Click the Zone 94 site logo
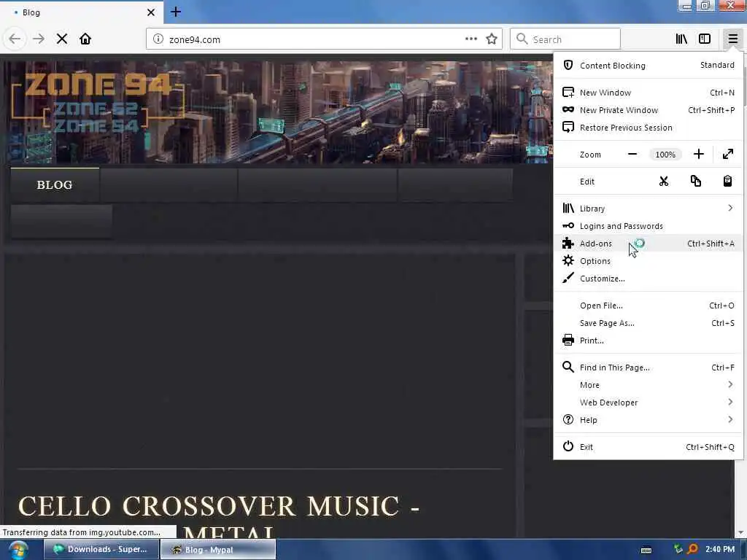747x560 pixels. point(98,102)
